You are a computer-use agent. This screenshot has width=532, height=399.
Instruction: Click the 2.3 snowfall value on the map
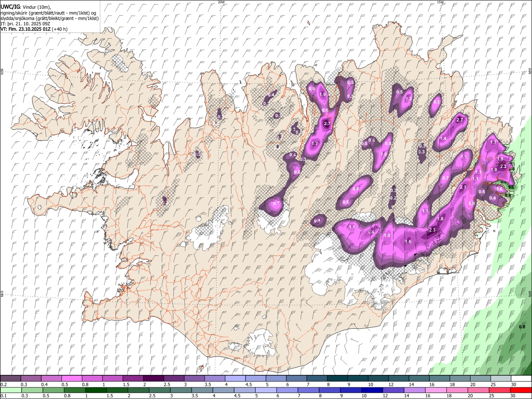tap(432, 230)
